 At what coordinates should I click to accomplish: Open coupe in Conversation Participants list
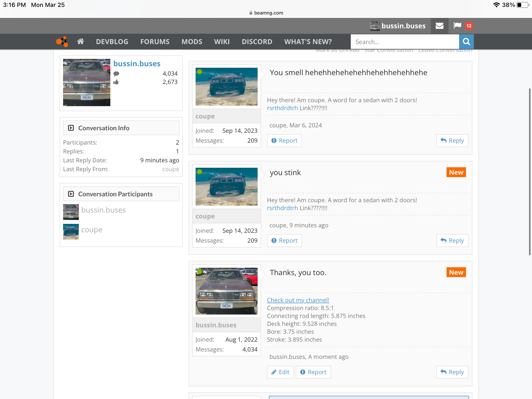coord(92,230)
